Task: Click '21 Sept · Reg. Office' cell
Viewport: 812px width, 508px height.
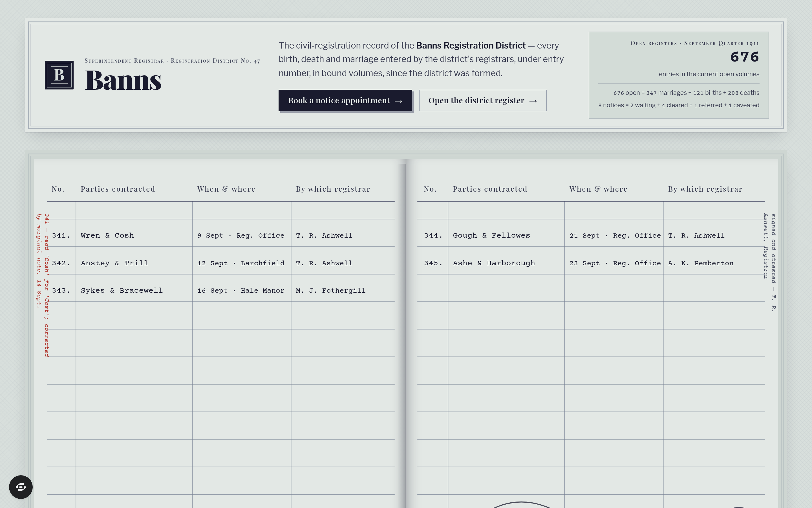Action: click(x=615, y=236)
